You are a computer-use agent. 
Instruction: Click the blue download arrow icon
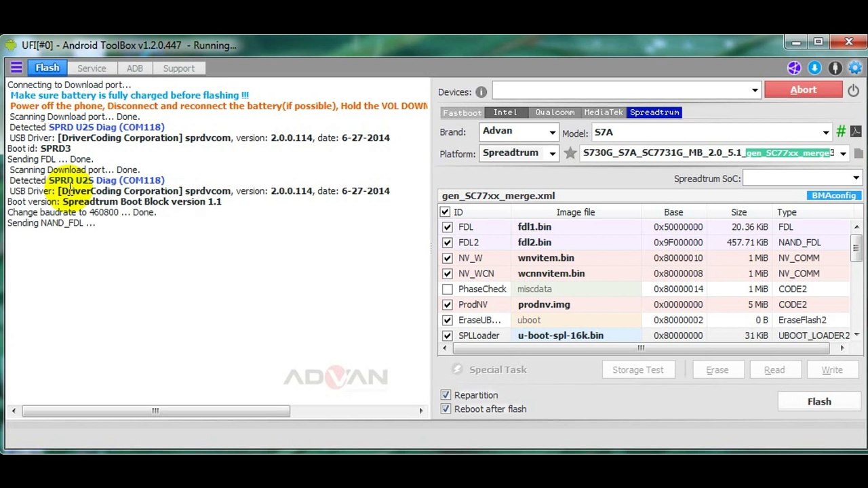click(x=814, y=68)
